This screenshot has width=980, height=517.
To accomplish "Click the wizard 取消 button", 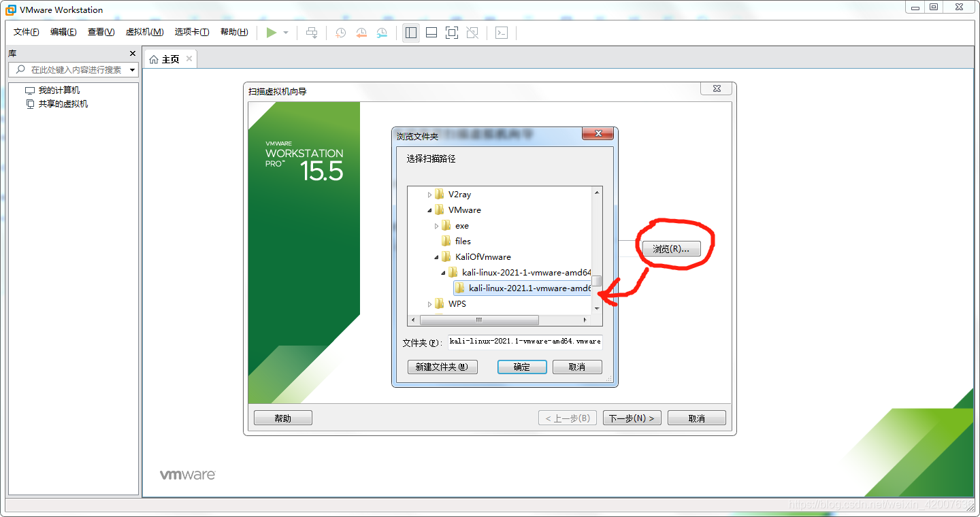I will tap(697, 418).
